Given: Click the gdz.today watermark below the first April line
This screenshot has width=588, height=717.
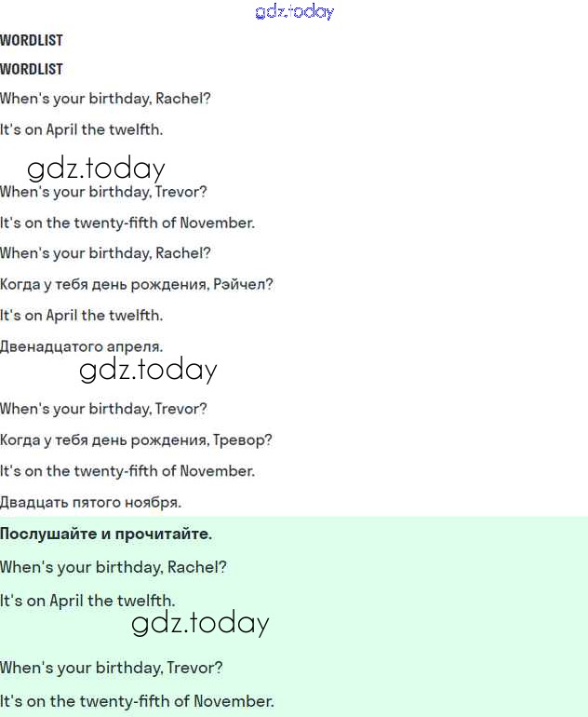Looking at the screenshot, I should point(96,169).
